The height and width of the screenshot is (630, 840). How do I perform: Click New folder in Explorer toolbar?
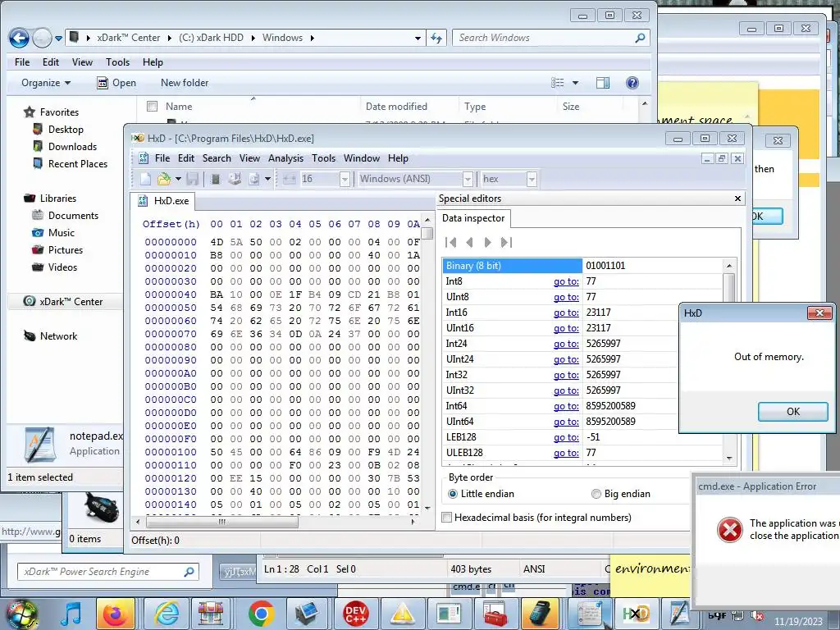tap(185, 83)
